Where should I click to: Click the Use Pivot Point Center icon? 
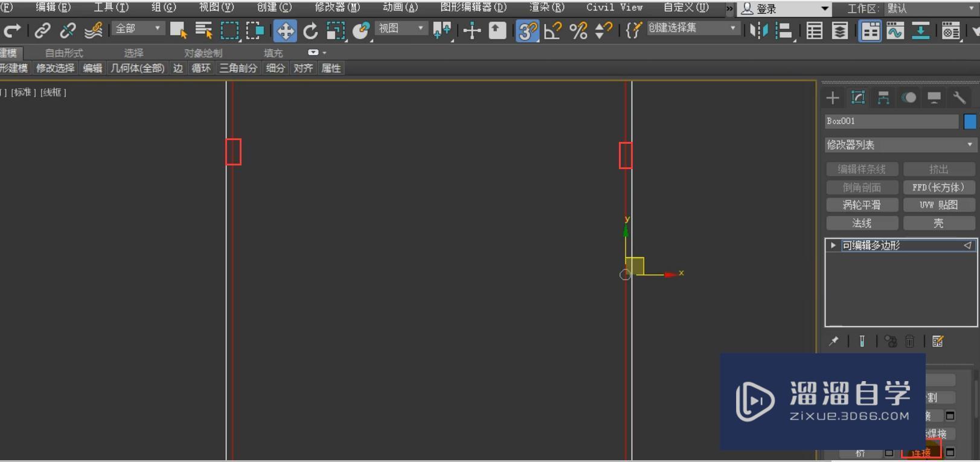[442, 30]
